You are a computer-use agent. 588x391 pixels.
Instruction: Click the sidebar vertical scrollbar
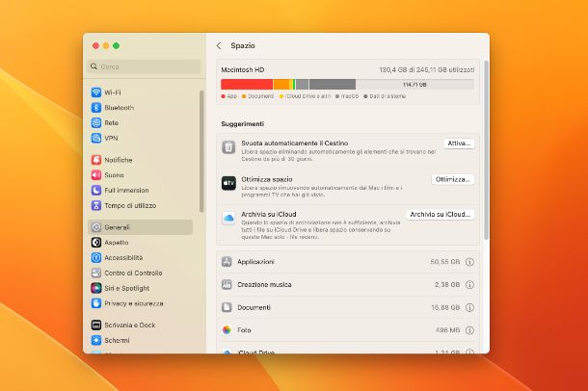coord(201,151)
